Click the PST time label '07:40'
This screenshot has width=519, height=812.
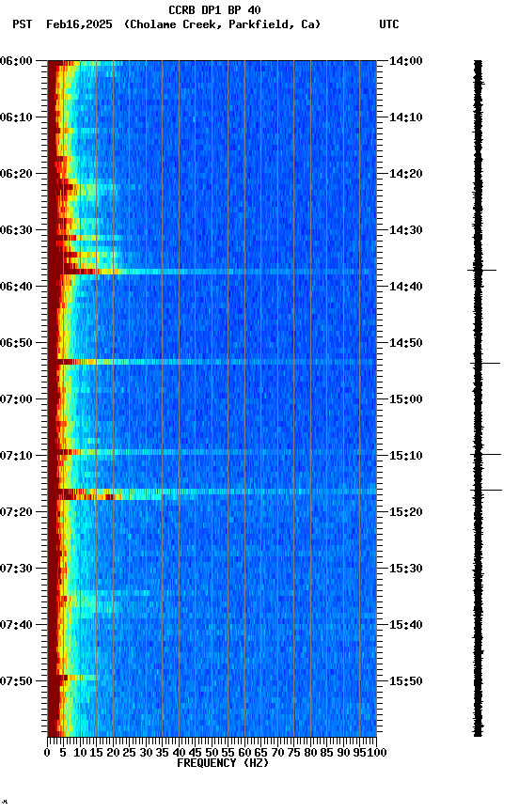16,626
